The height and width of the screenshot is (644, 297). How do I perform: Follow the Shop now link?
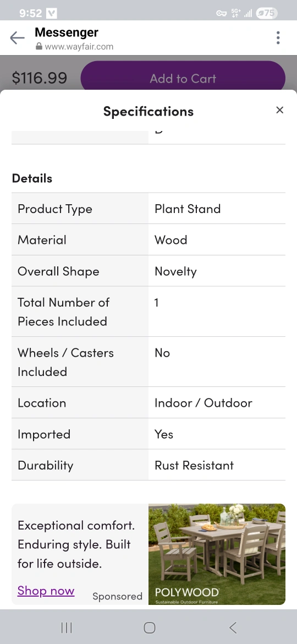(46, 591)
